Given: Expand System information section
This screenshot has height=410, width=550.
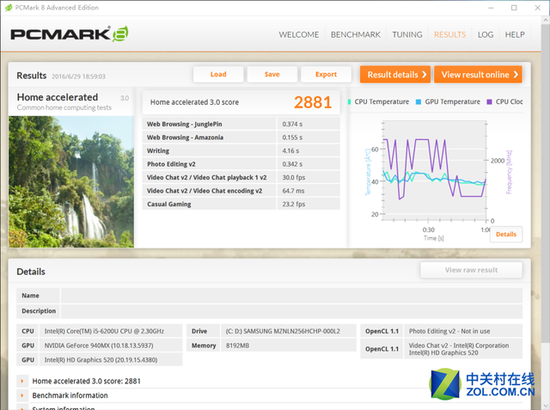Looking at the screenshot, I should [22, 408].
